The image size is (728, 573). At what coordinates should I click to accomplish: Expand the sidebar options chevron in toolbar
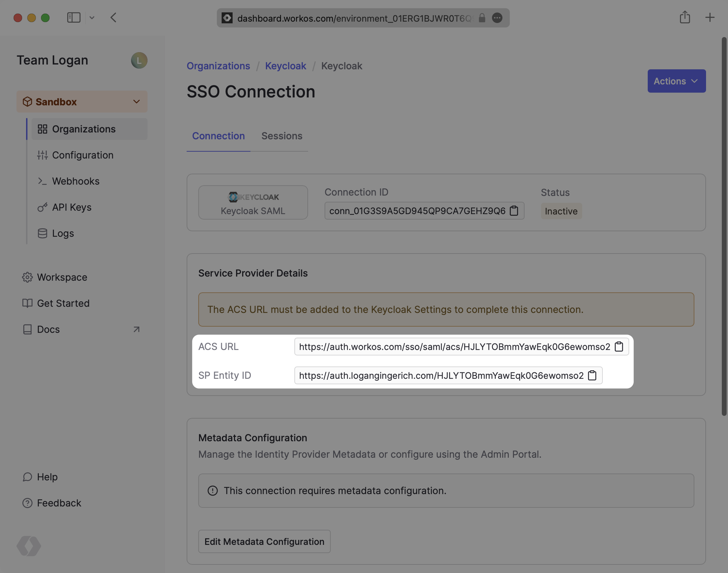tap(92, 17)
